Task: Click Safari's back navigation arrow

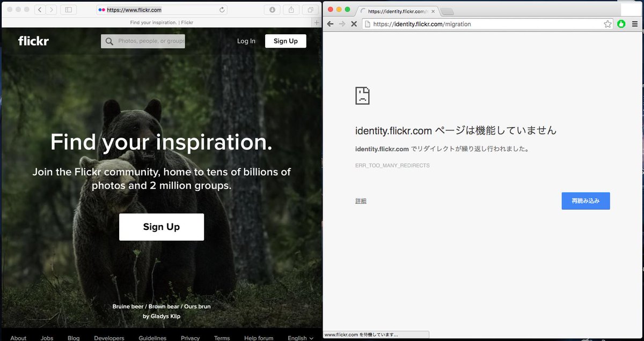Action: [x=40, y=10]
